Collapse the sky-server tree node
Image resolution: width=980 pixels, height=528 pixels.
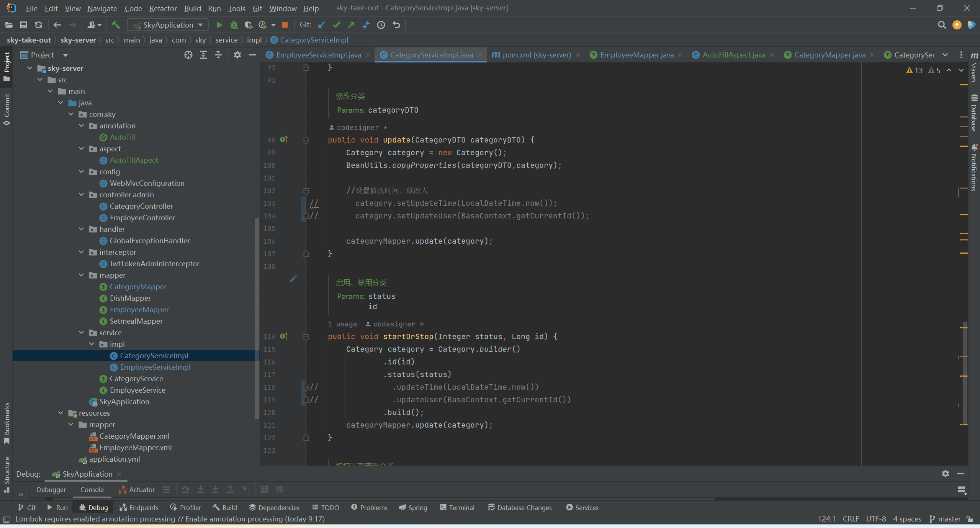coord(29,68)
